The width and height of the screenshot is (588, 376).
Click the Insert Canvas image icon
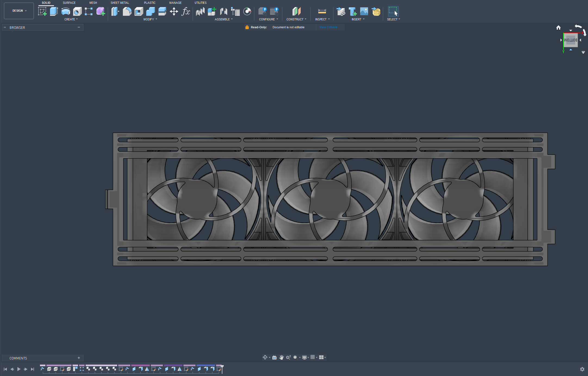[x=364, y=11]
